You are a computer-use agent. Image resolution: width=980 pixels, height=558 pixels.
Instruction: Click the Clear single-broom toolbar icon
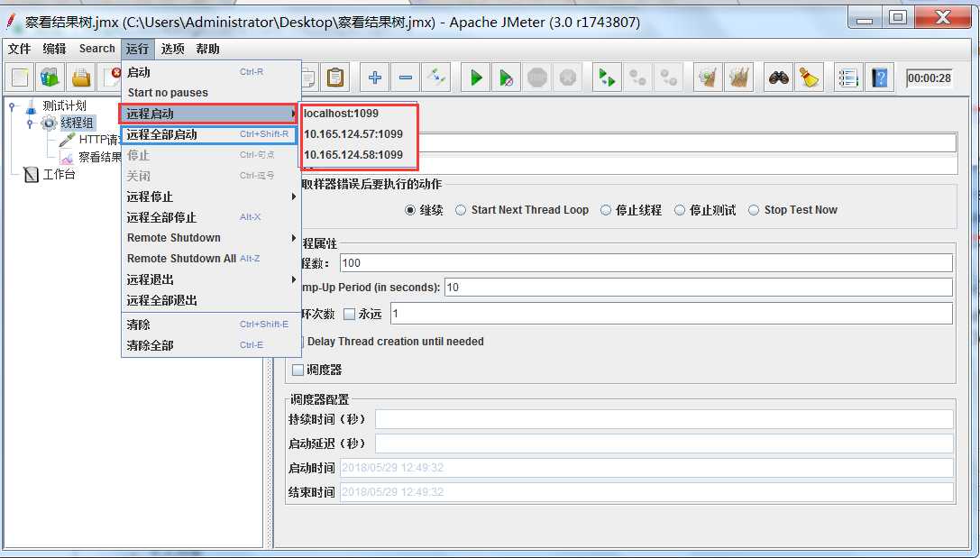pos(708,78)
